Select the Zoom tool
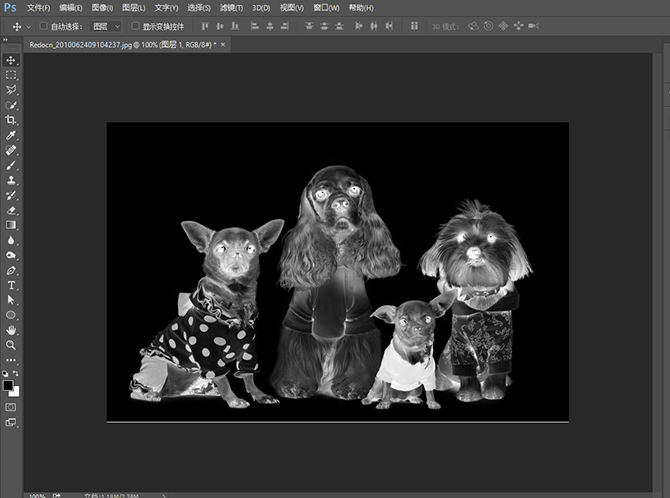The height and width of the screenshot is (498, 670). click(11, 345)
